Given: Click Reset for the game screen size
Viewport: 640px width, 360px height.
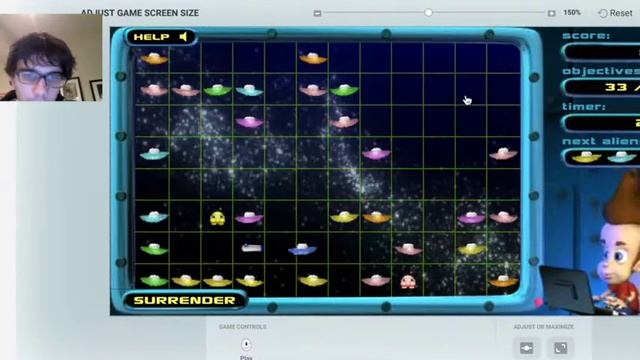Looking at the screenshot, I should point(616,13).
